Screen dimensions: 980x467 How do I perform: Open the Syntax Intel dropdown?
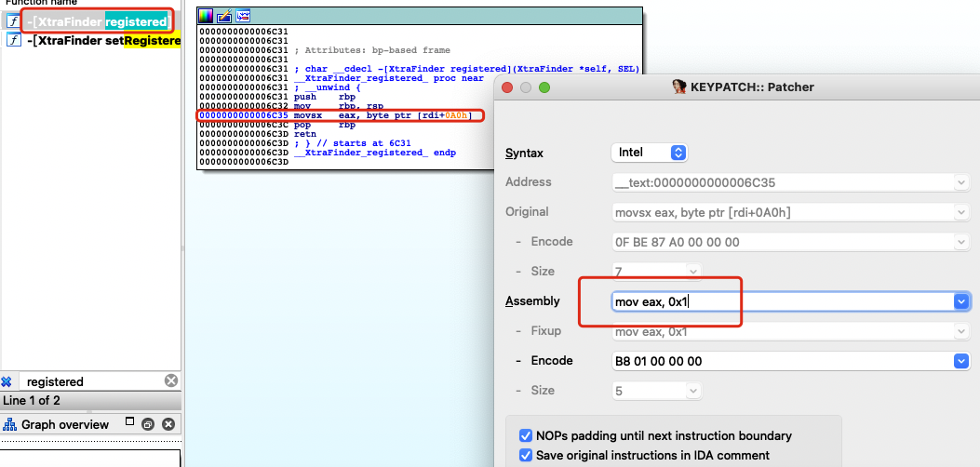(x=649, y=153)
